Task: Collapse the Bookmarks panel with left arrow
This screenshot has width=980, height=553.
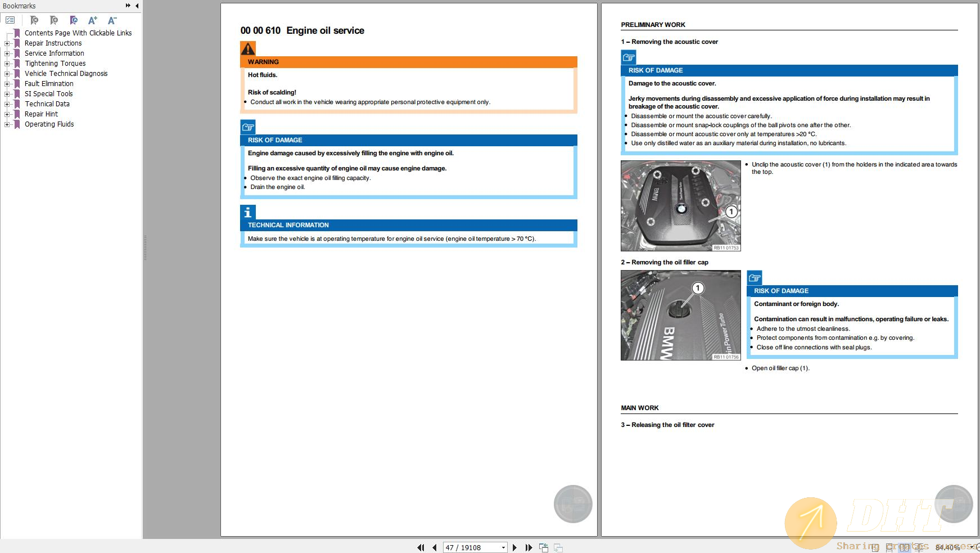Action: click(x=137, y=6)
